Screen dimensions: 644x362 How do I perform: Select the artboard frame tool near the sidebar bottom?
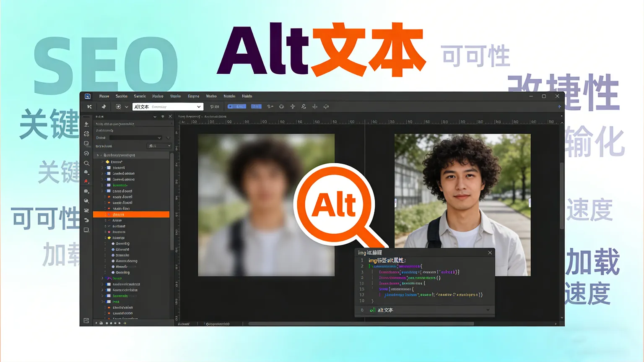86,229
